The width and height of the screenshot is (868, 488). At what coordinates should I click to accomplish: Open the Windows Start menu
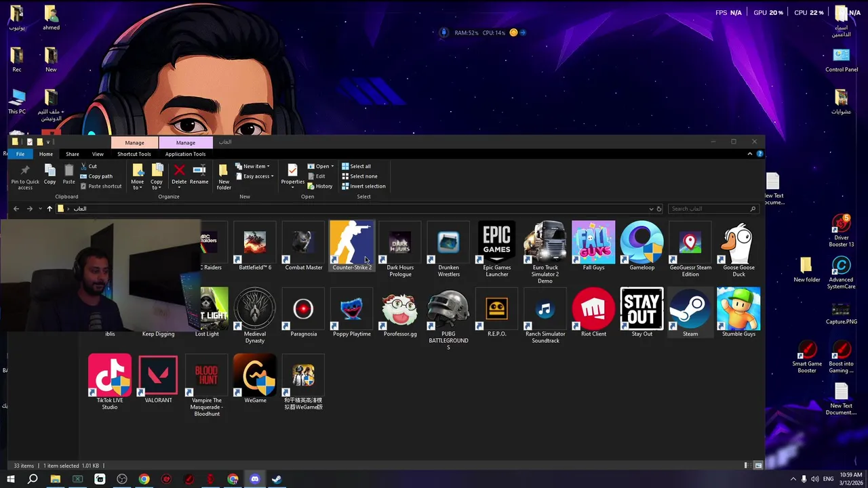(x=10, y=479)
